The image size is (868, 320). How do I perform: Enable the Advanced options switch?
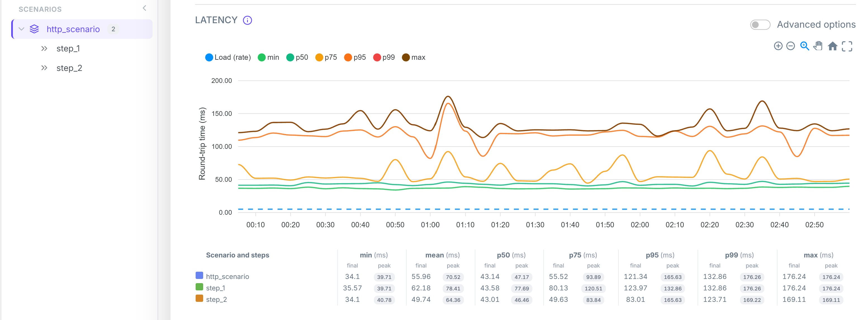[x=760, y=25]
